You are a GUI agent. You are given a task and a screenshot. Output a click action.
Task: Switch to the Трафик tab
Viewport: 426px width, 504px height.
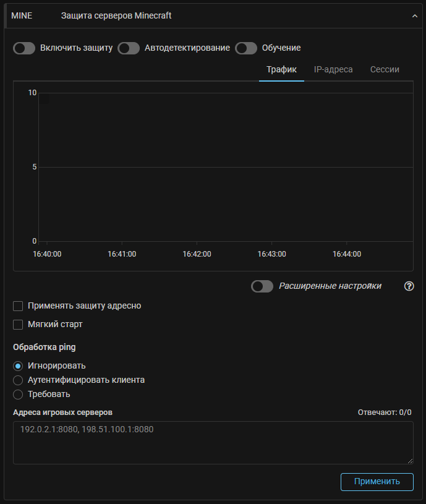tap(281, 69)
